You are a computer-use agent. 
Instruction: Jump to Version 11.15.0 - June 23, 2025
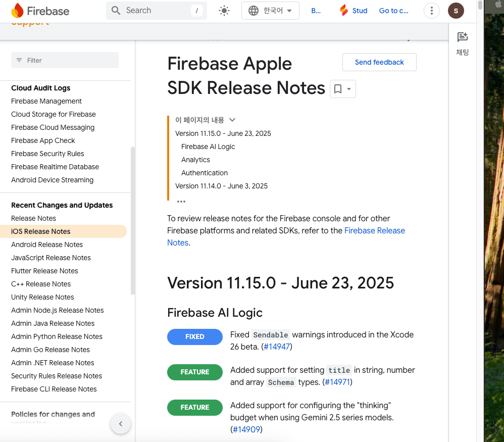pyautogui.click(x=223, y=133)
